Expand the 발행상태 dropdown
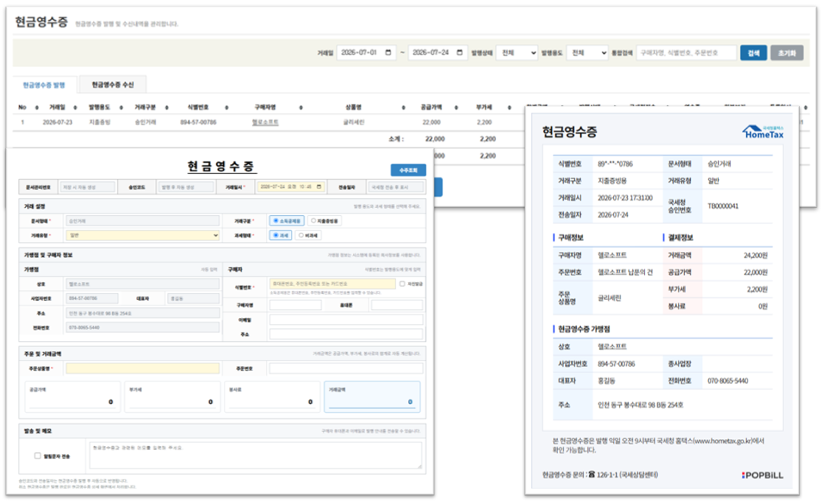Viewport: 827px width, 504px height. [x=517, y=53]
